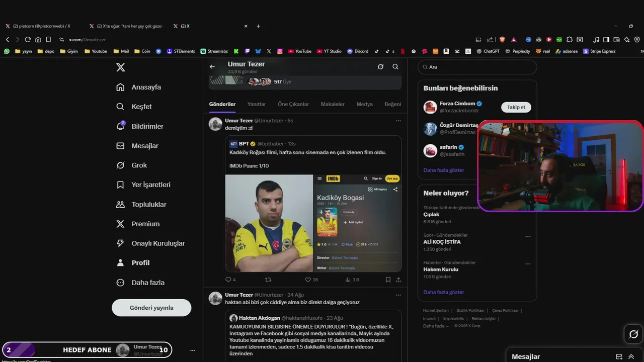Image resolution: width=644 pixels, height=362 pixels.
Task: Open Mesajlar in left sidebar
Action: click(137, 146)
